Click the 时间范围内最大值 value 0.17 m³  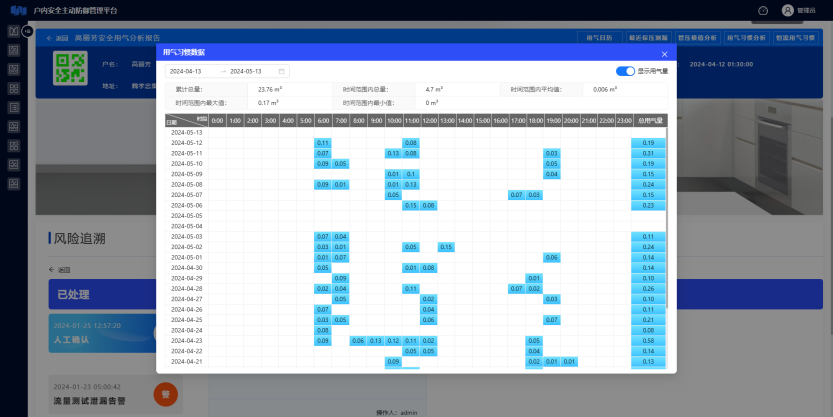pos(268,103)
